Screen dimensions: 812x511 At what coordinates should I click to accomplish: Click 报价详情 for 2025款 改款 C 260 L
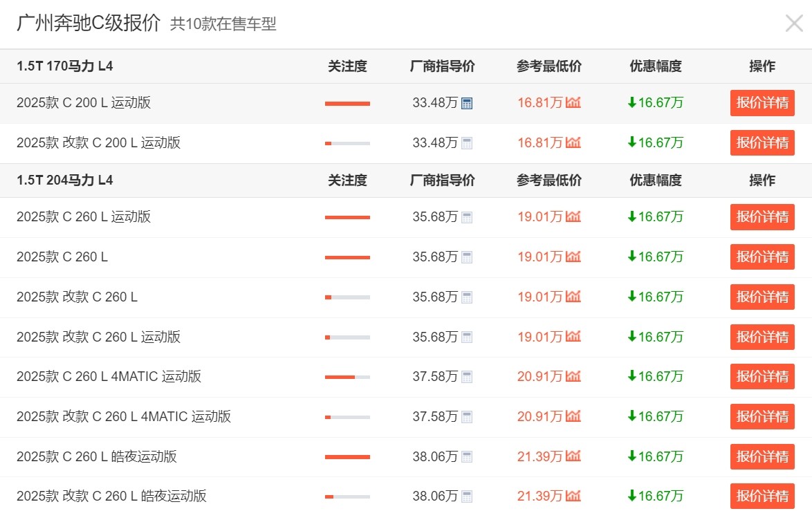(x=762, y=297)
